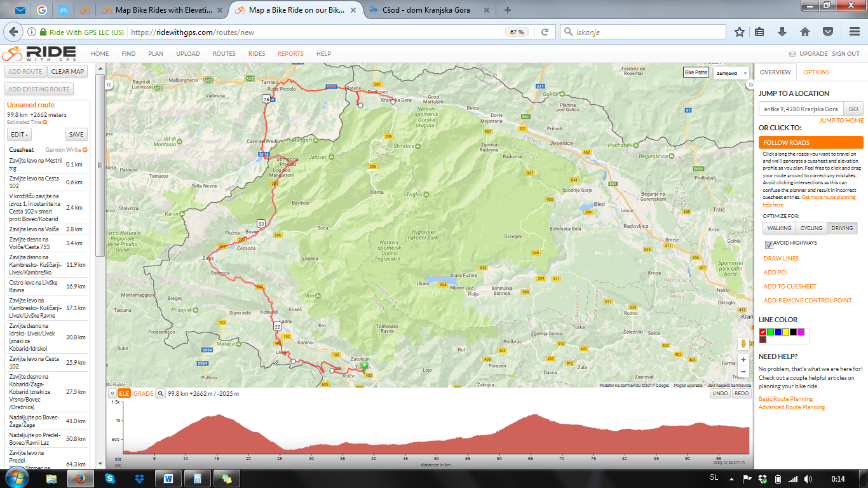The height and width of the screenshot is (488, 868).
Task: Switch the elevation chart to GRADE
Action: click(143, 394)
